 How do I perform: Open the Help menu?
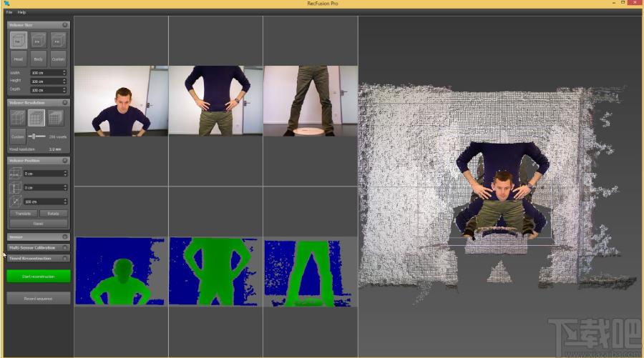21,12
